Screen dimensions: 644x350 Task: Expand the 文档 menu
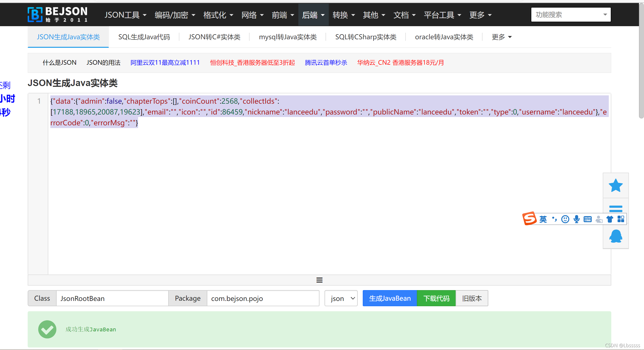tap(405, 15)
